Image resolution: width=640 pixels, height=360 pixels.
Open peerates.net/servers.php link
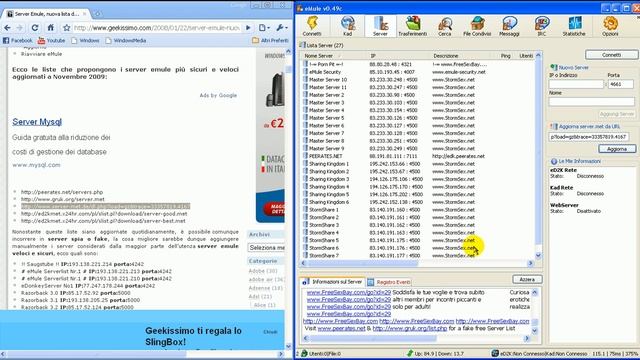pos(62,192)
